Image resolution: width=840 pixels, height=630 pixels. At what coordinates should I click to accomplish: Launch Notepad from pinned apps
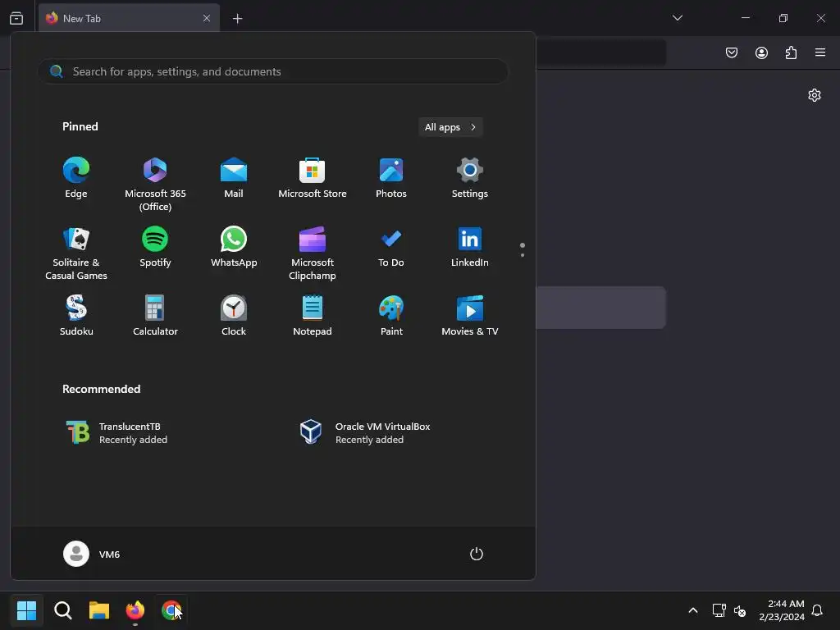[x=313, y=316]
